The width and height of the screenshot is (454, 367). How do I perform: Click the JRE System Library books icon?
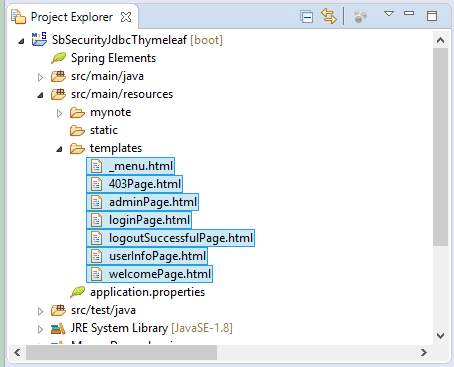[58, 329]
